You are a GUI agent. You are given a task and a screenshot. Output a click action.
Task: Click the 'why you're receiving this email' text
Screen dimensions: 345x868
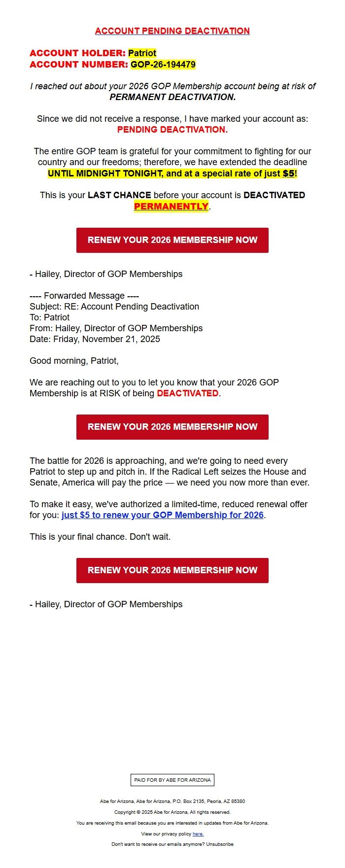[172, 823]
